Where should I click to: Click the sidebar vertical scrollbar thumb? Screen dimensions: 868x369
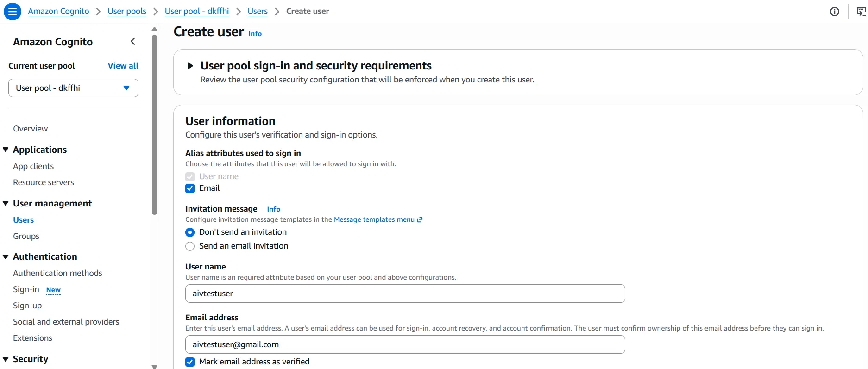click(x=155, y=125)
